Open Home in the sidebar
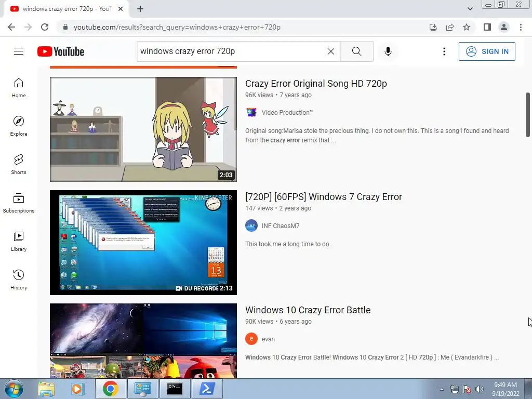The image size is (532, 399). pyautogui.click(x=19, y=88)
